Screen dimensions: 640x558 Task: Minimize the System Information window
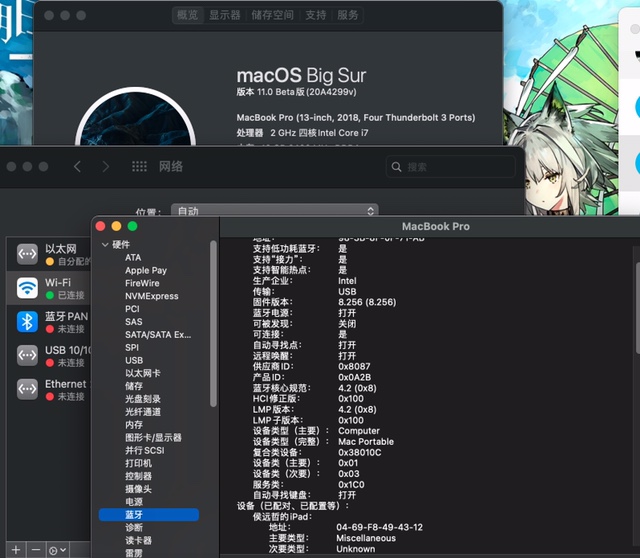click(116, 226)
